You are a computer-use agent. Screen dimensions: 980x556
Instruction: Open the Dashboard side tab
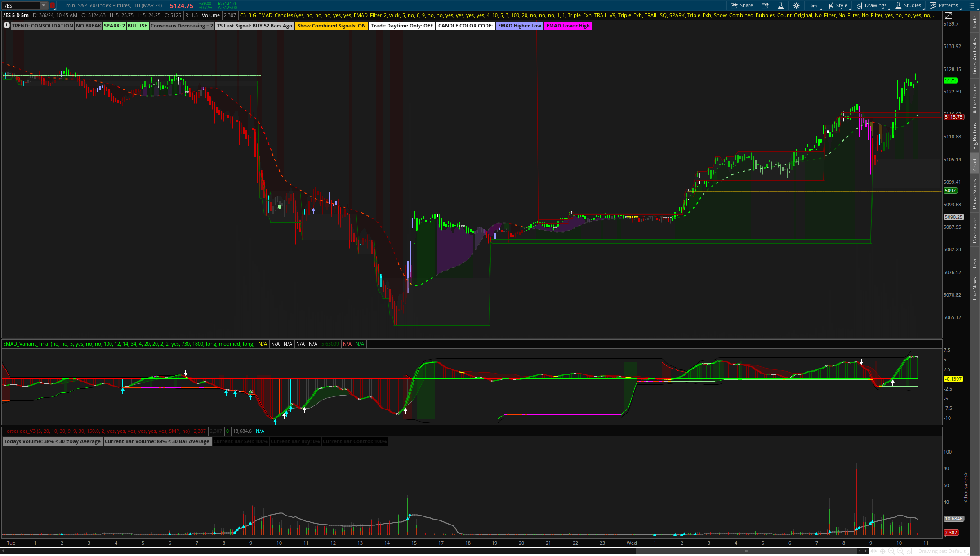tap(975, 230)
